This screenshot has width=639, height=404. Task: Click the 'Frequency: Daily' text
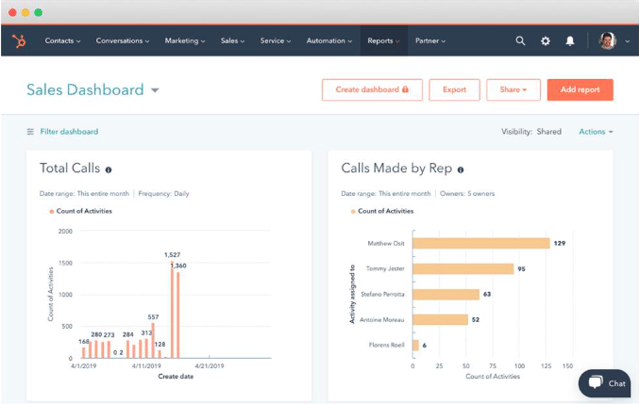(164, 194)
